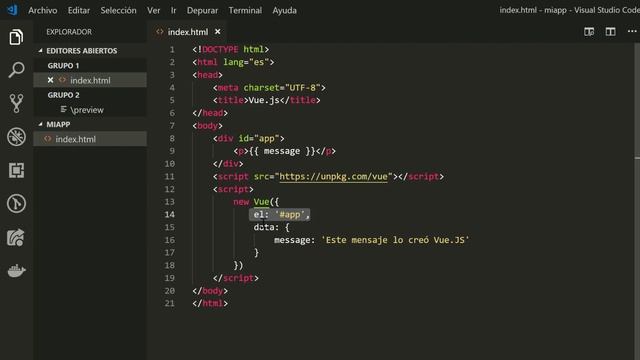
Task: Click the \preview file icon in Grupo 2
Action: (x=63, y=109)
